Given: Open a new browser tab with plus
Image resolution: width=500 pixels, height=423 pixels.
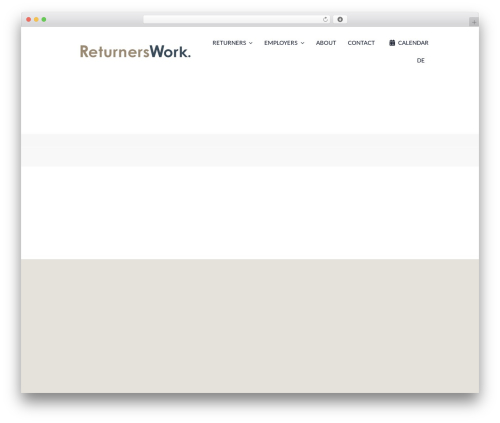Looking at the screenshot, I should click(474, 22).
